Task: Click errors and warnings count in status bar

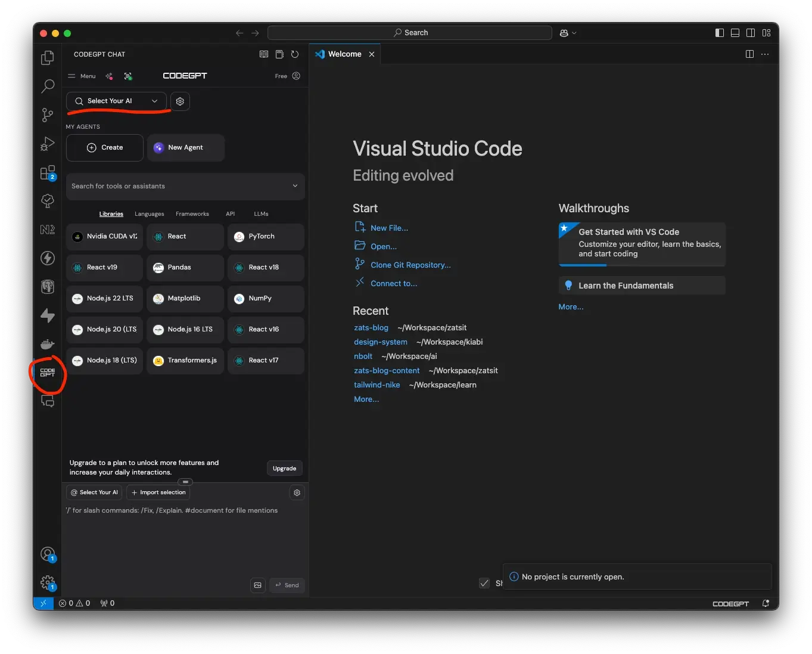Action: (74, 603)
